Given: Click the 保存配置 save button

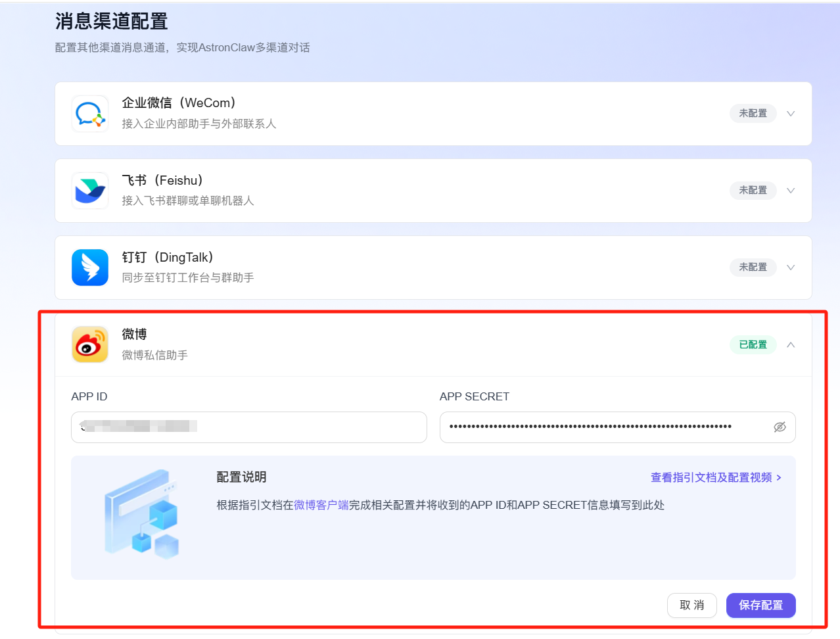Looking at the screenshot, I should coord(760,605).
